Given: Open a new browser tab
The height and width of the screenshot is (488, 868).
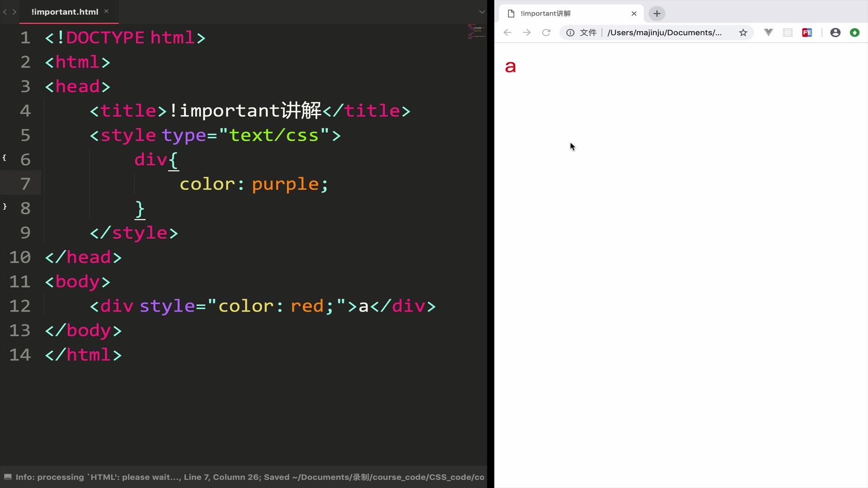Looking at the screenshot, I should [x=657, y=14].
